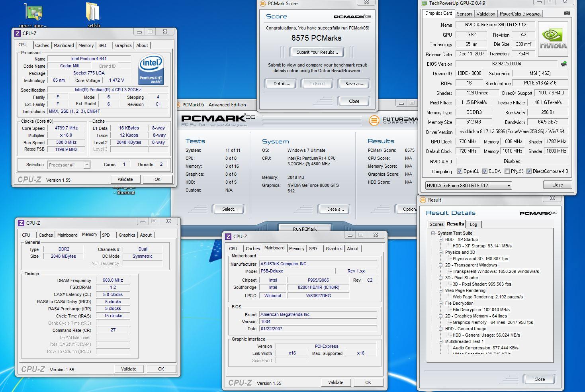The height and width of the screenshot is (392, 585).
Task: Toggle the DirectCompute 4.0 checkbox
Action: click(x=529, y=171)
